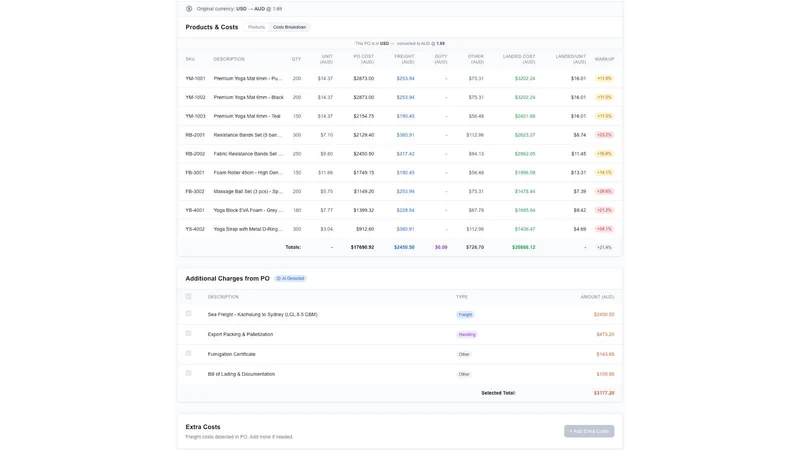Select SKU RB-2002
The image size is (800, 450).
coord(195,154)
